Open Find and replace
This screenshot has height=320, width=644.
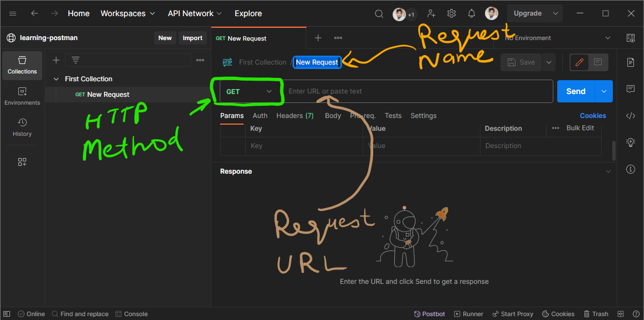tap(80, 314)
